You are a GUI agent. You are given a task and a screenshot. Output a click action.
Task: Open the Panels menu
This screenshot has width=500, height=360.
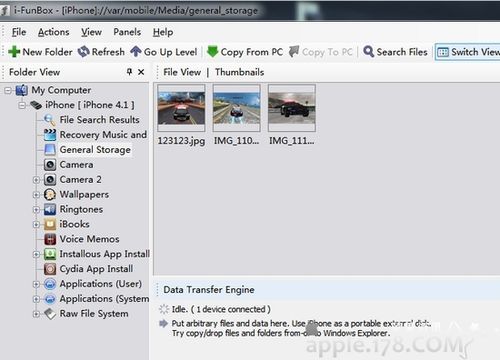pyautogui.click(x=127, y=32)
